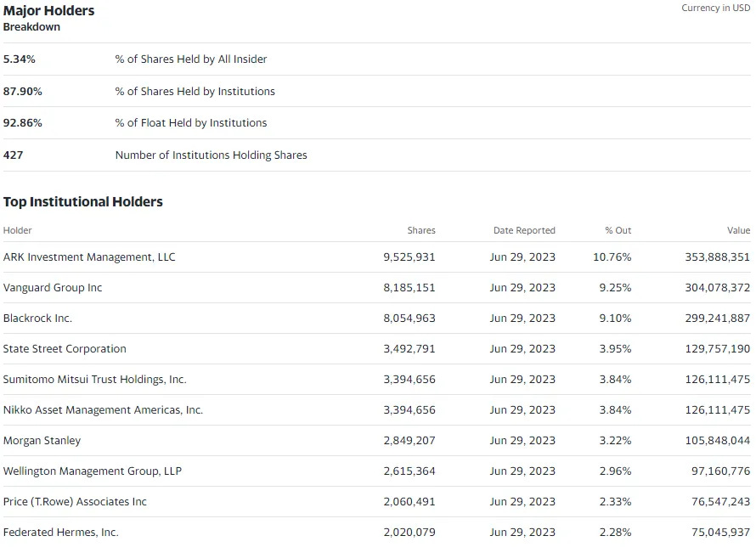This screenshot has height=547, width=756.
Task: Click the 129,757,190 value cell
Action: pos(718,349)
